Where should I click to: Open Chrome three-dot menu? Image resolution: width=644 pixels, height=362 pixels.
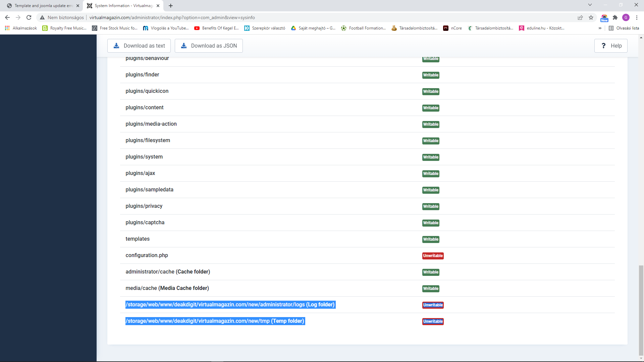637,17
